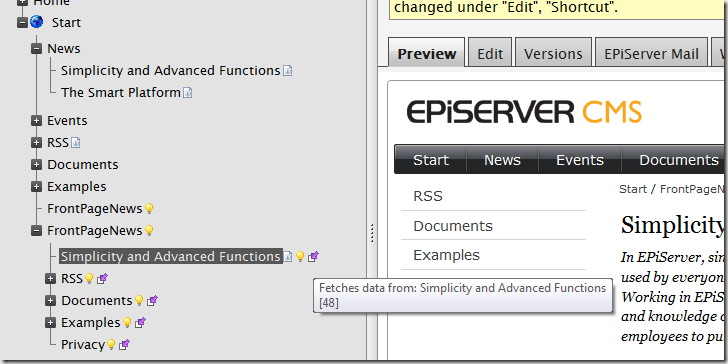728x364 pixels.
Task: Expand the RSS node under FrontPageNews
Action: [51, 279]
